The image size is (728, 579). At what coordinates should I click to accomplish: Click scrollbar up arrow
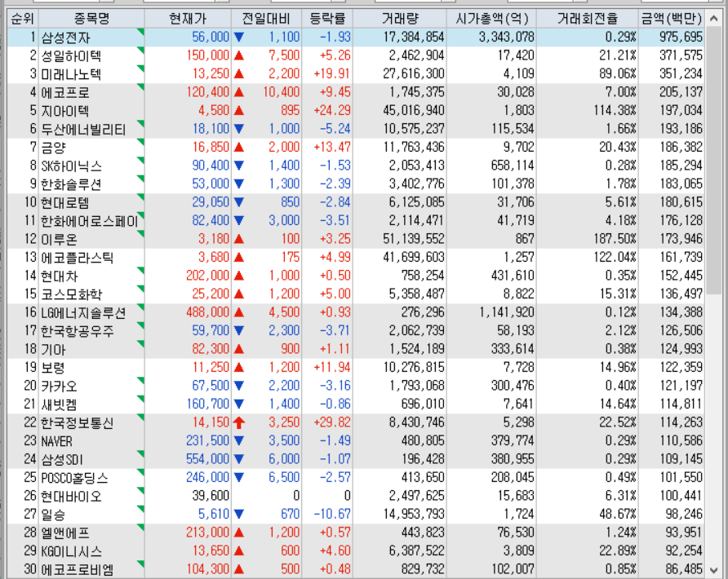[x=713, y=19]
